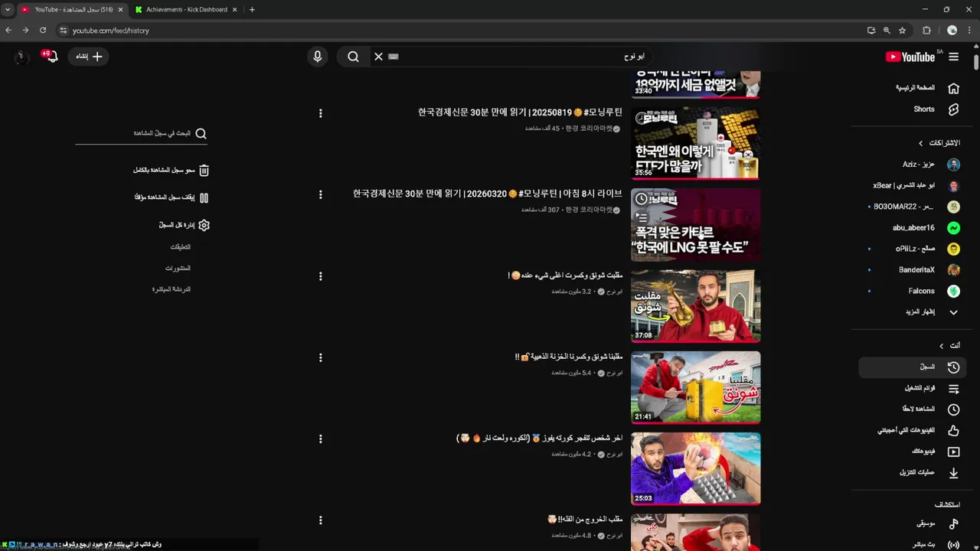Click the browser address bar URL
This screenshot has height=551, width=980.
pos(111,31)
